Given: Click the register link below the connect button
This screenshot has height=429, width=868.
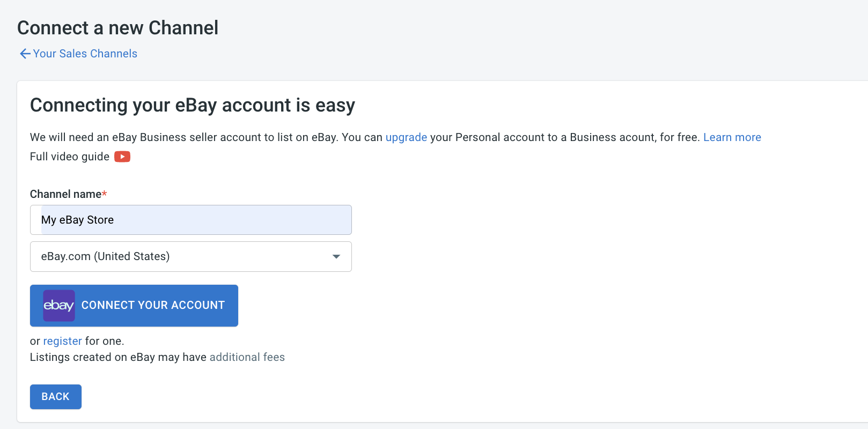Looking at the screenshot, I should tap(62, 341).
